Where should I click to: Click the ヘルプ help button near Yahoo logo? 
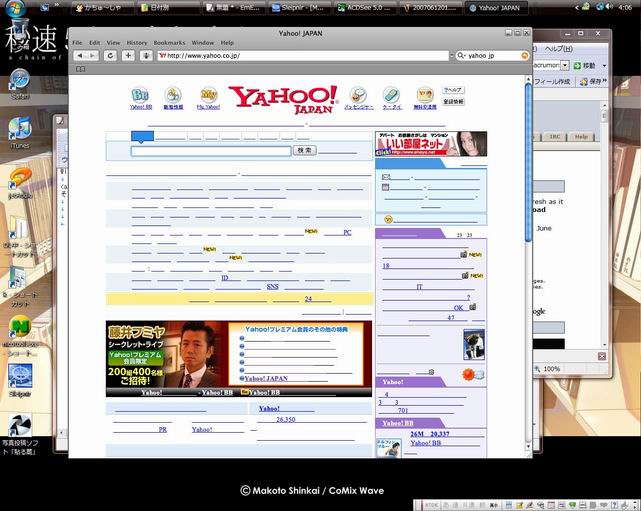[453, 90]
